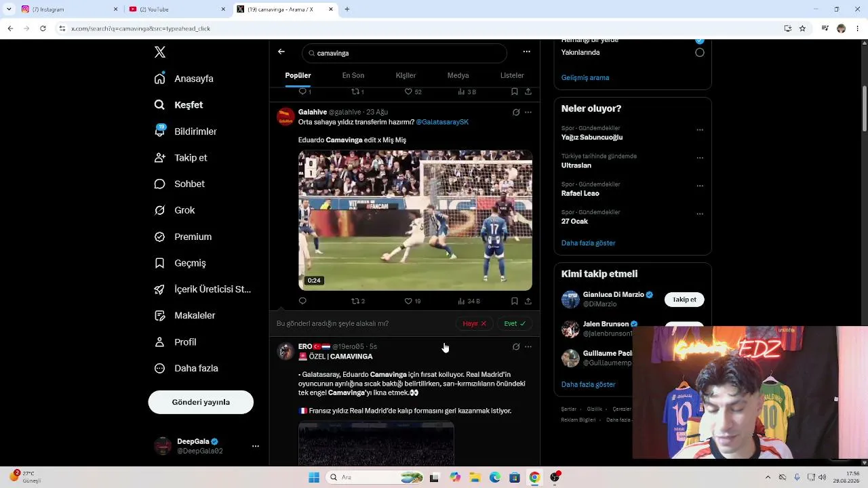Open İçerik Üreticisi St... item
The width and height of the screenshot is (868, 488).
(202, 289)
